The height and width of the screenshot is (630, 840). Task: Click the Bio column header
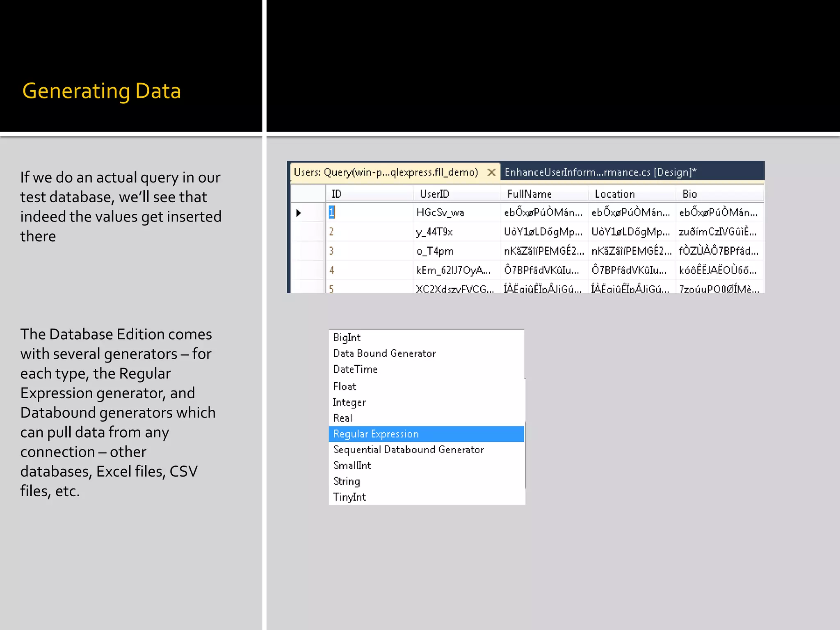(x=720, y=194)
